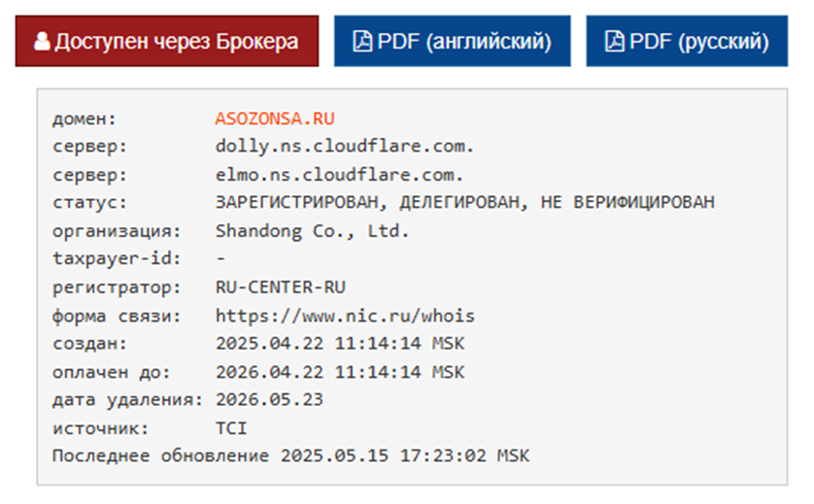
Task: Download the PDF (русский) report
Action: pyautogui.click(x=687, y=42)
